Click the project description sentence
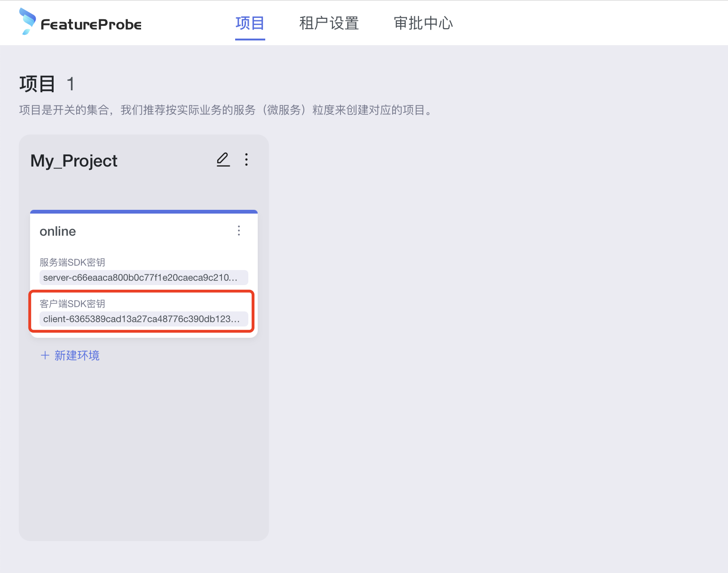This screenshot has height=573, width=728. click(226, 110)
